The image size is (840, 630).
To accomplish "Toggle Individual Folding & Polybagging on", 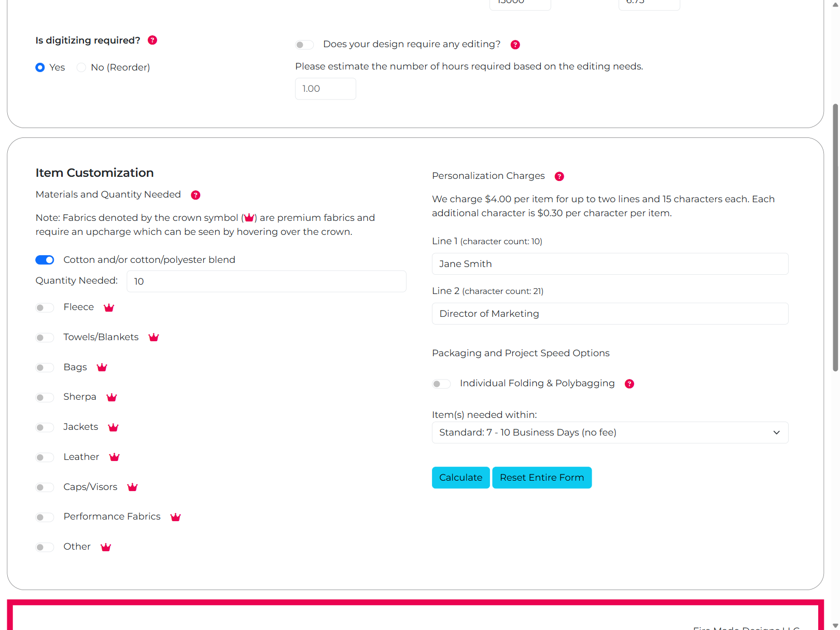I will coord(441,384).
